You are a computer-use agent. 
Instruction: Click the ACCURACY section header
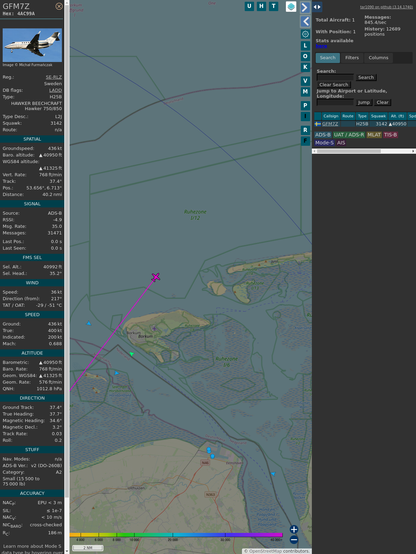coord(32,493)
